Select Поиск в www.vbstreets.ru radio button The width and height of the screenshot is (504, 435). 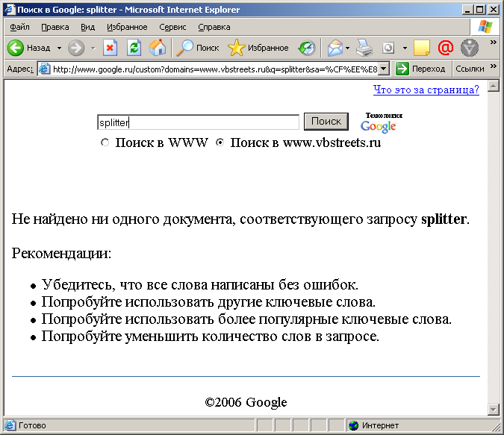220,143
